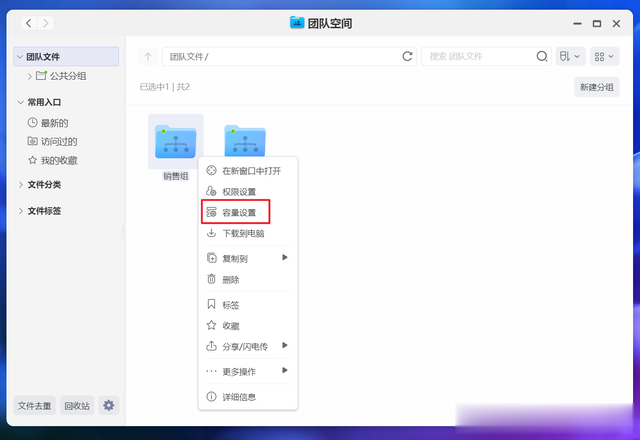Click the lock-user icon beside 权限设置

click(211, 191)
